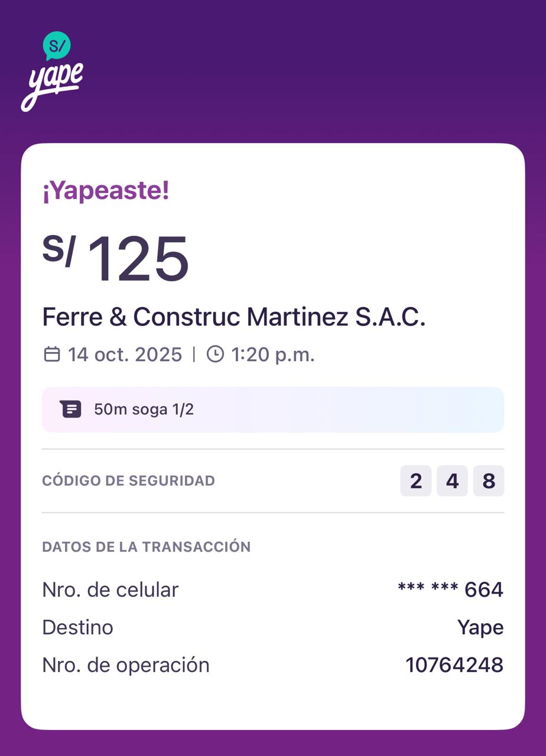This screenshot has width=546, height=756.
Task: Select operation number 10764248
Action: click(x=454, y=665)
